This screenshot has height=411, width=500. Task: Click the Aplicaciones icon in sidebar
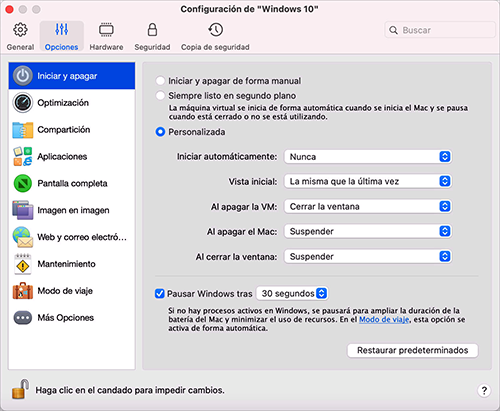pos(23,156)
